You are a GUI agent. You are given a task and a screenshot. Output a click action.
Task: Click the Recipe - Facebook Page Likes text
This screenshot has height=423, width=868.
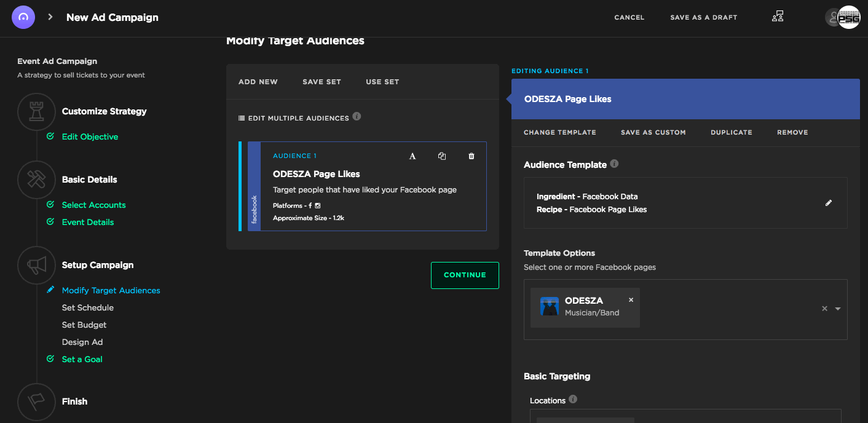click(592, 210)
